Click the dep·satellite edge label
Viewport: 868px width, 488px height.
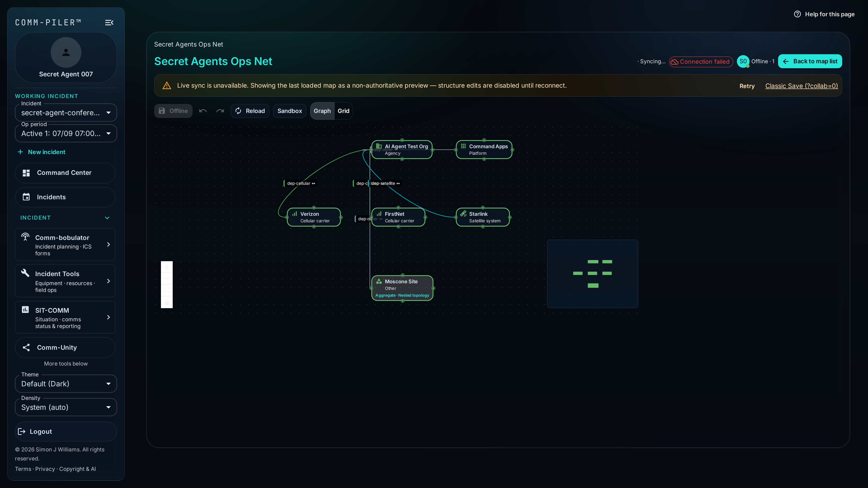[x=385, y=183]
